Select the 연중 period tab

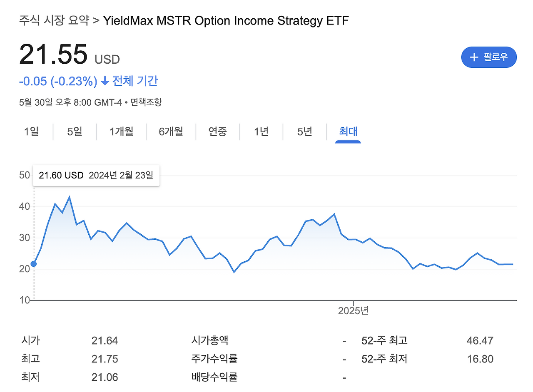click(x=218, y=131)
